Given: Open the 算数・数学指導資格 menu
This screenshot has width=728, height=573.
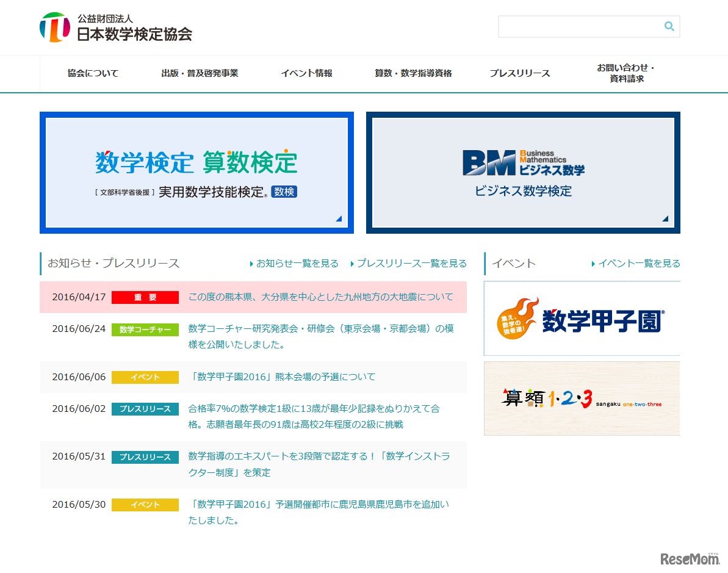Looking at the screenshot, I should [413, 73].
